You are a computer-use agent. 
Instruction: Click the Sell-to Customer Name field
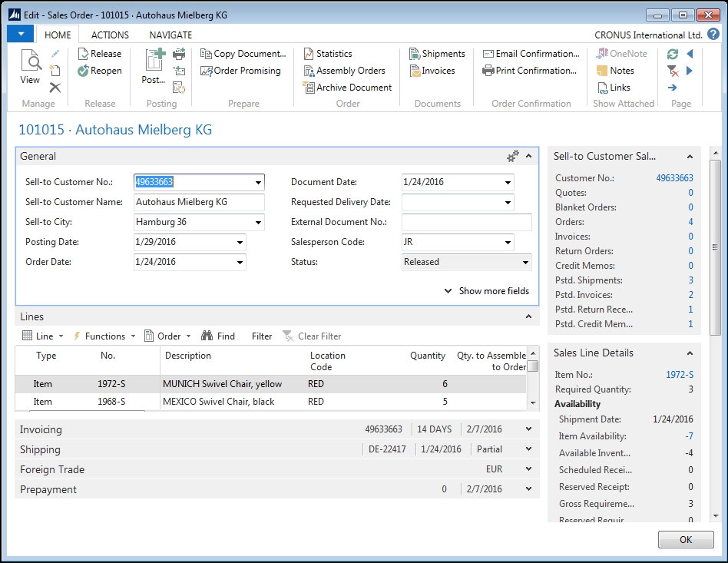(199, 203)
